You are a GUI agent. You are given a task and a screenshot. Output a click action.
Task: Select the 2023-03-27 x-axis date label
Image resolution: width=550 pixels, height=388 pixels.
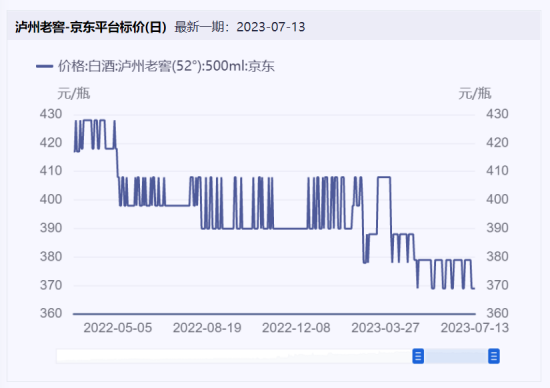[385, 328]
